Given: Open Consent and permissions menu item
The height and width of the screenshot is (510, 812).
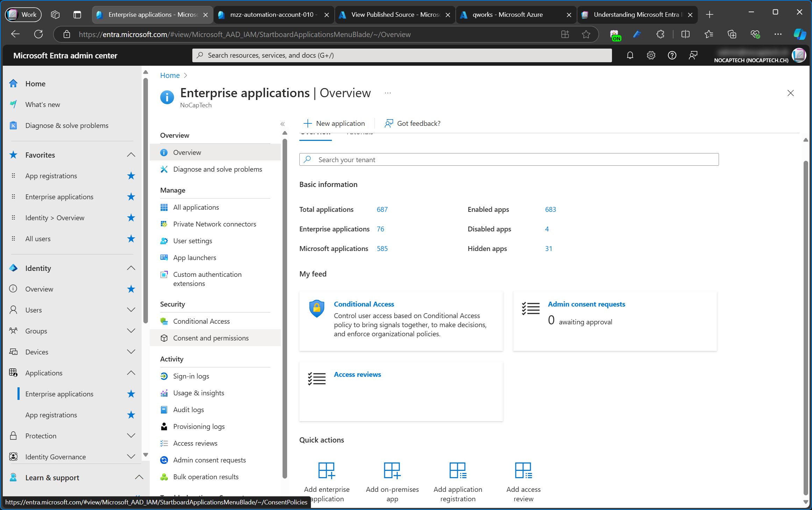Looking at the screenshot, I should click(x=215, y=338).
